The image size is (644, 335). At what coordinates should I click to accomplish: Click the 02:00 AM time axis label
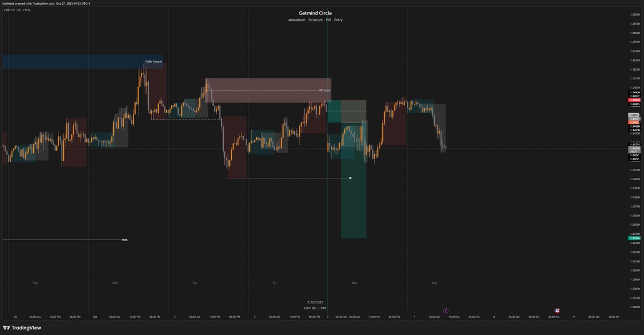point(341,317)
